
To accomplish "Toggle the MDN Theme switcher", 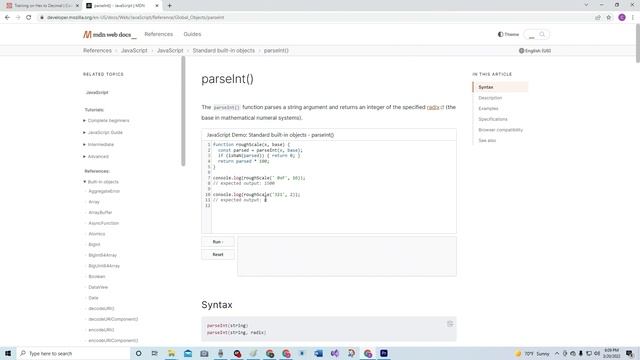I will (x=508, y=34).
